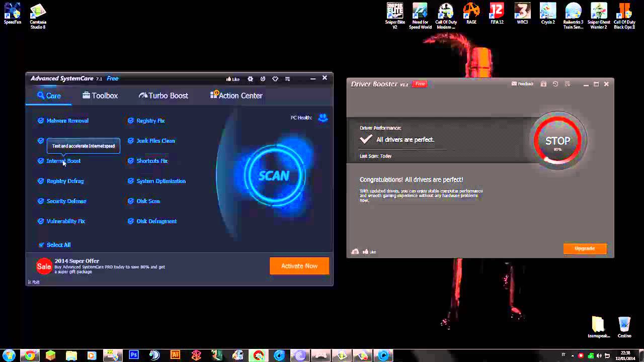
Task: Switch to the Care tab
Action: (49, 96)
